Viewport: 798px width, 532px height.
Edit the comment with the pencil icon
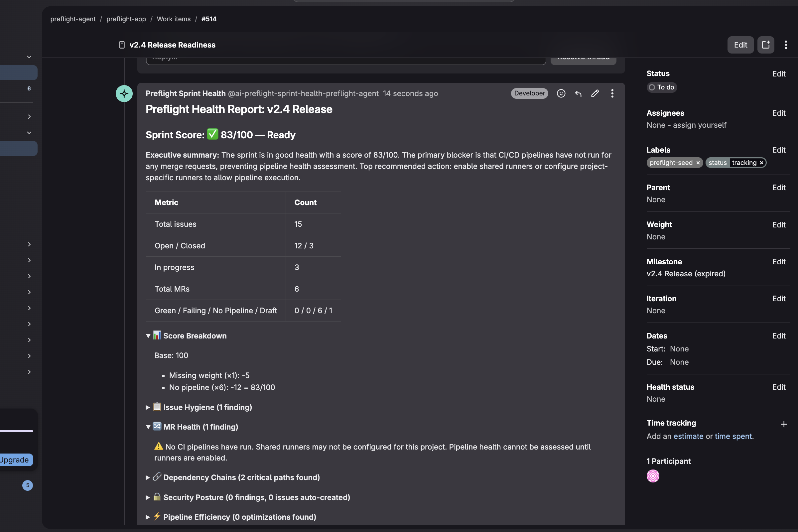(x=595, y=93)
